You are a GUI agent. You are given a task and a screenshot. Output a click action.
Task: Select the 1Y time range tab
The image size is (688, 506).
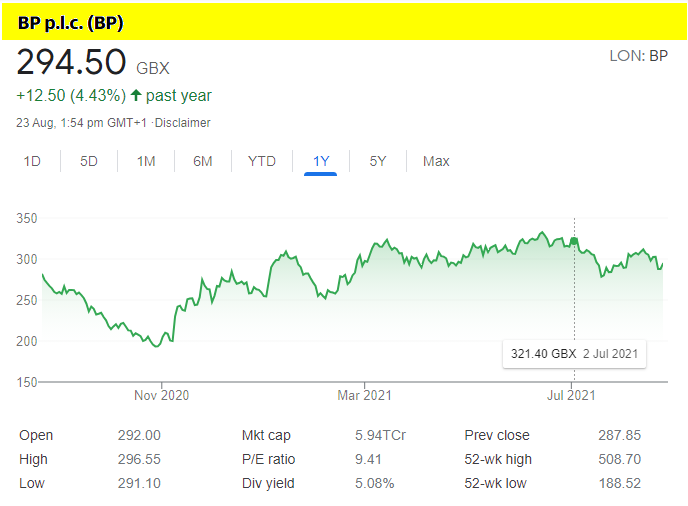coord(321,161)
